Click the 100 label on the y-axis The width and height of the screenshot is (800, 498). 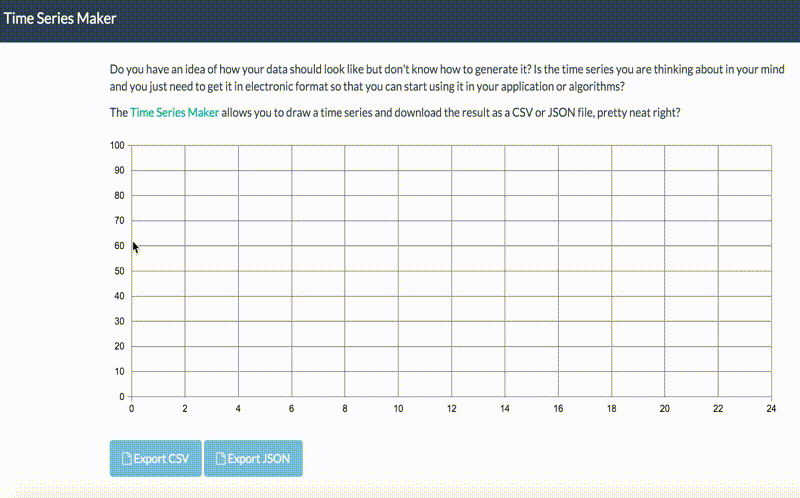pyautogui.click(x=117, y=145)
